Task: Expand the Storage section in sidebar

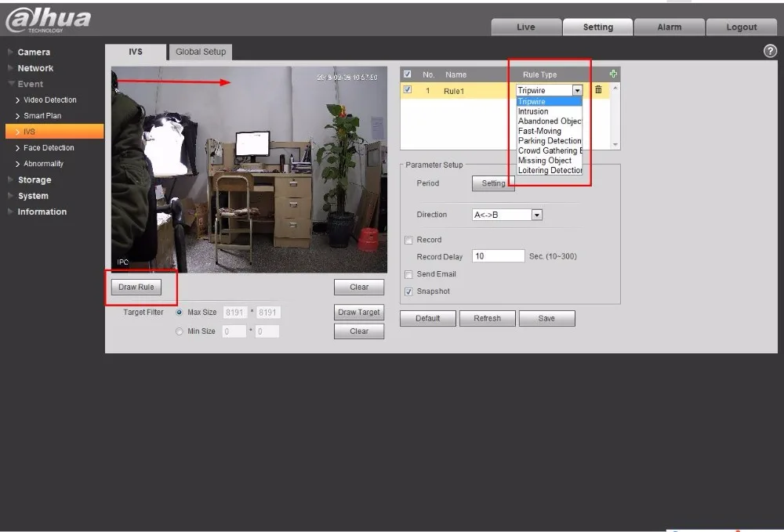Action: pyautogui.click(x=34, y=180)
